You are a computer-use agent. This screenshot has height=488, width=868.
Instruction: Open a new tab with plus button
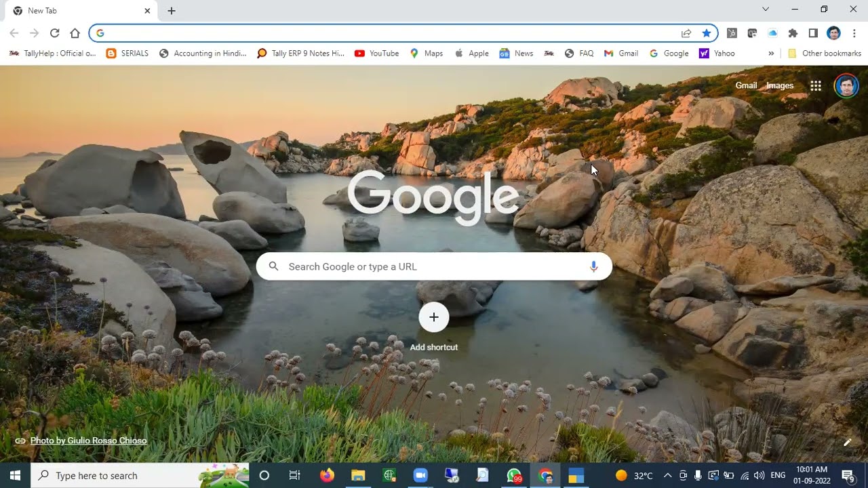[172, 11]
